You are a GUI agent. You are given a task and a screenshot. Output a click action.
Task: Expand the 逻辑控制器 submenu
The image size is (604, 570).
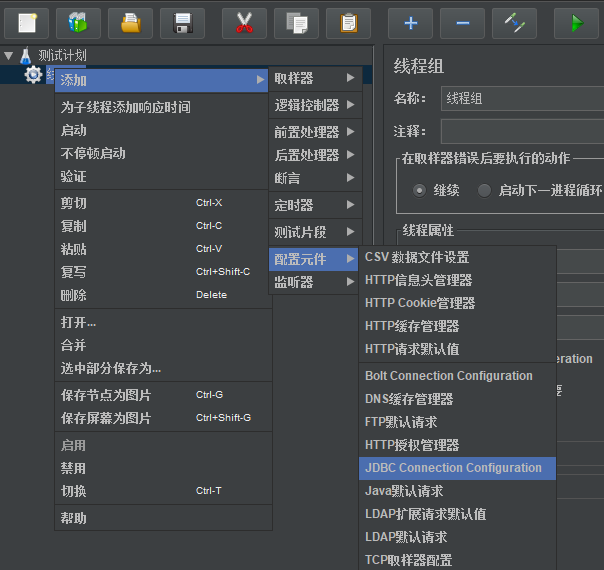click(313, 105)
